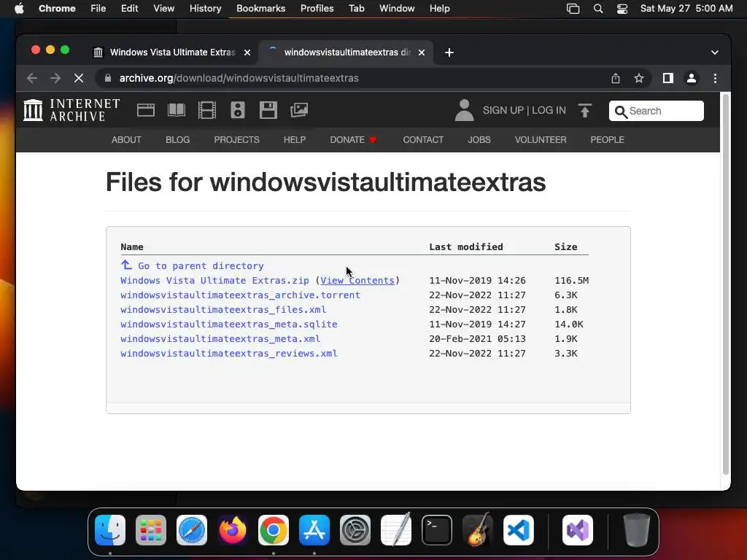Viewport: 747px width, 560px height.
Task: Open the HELP link
Action: coord(295,139)
